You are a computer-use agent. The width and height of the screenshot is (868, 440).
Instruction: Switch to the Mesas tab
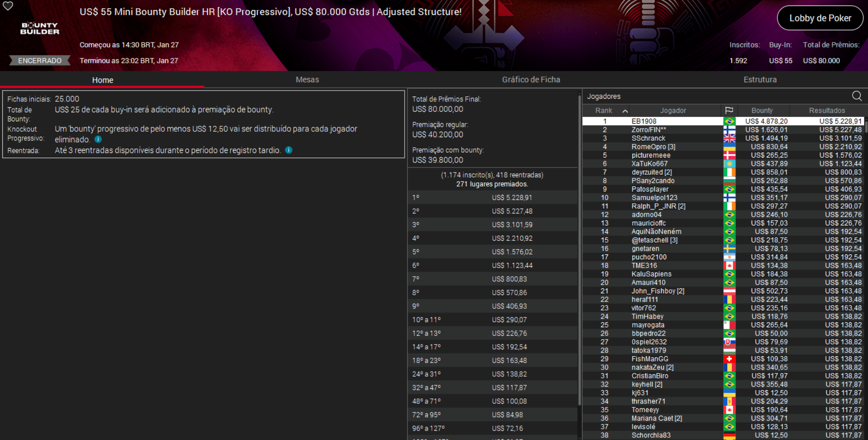(307, 79)
